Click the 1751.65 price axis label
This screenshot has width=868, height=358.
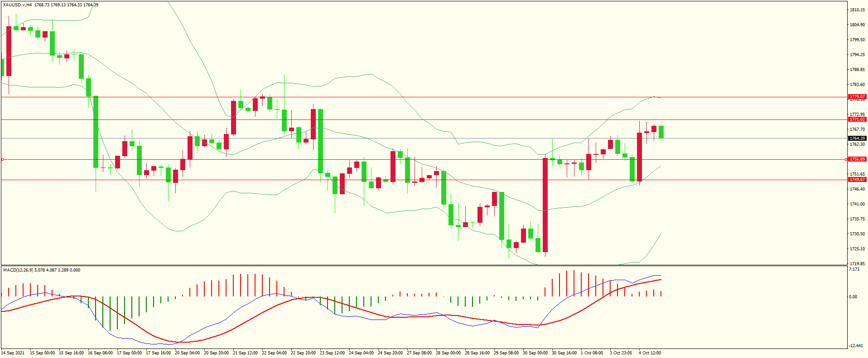tap(857, 174)
